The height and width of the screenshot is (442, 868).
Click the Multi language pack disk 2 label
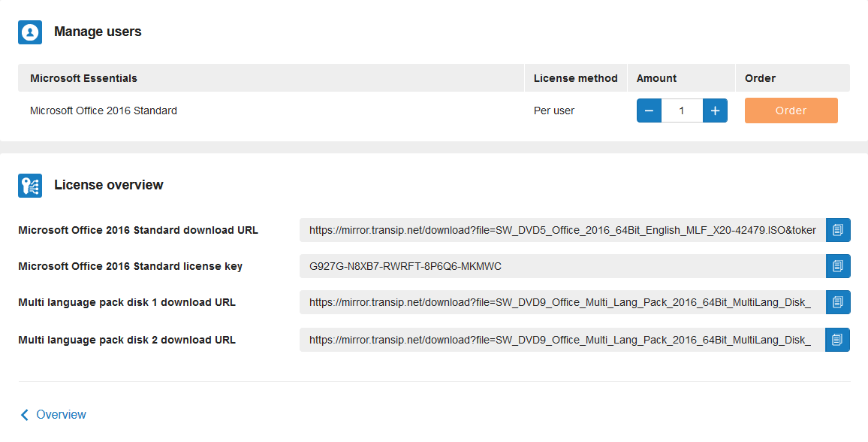(x=127, y=340)
